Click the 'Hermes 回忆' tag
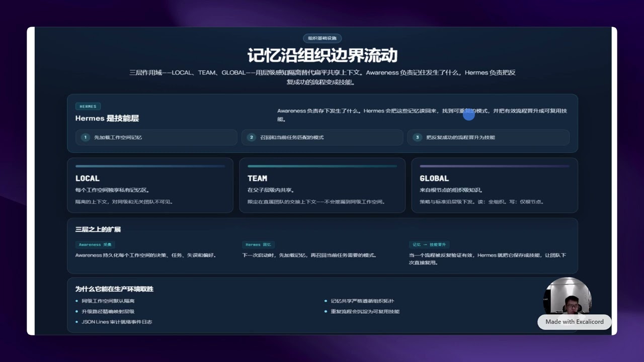The image size is (644, 362). click(x=258, y=245)
